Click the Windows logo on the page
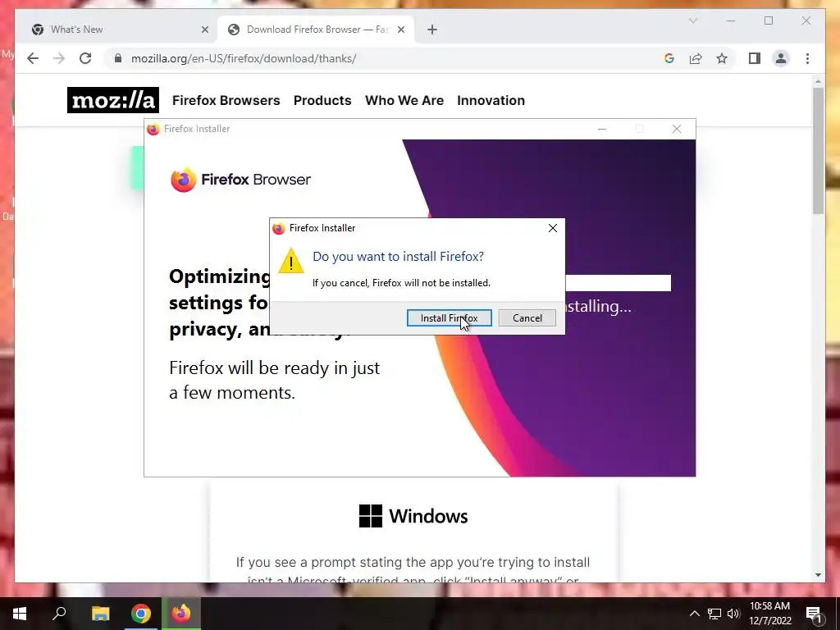The height and width of the screenshot is (630, 840). click(x=413, y=516)
